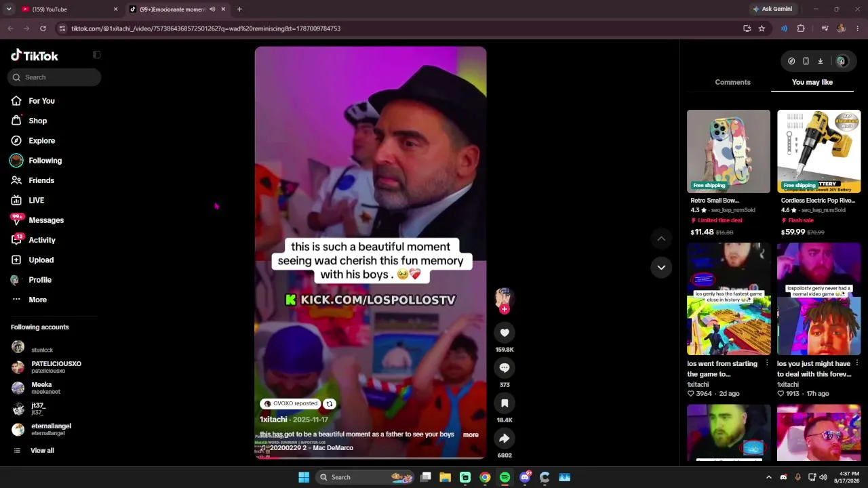
Task: Follow the creator via the plus badge
Action: pyautogui.click(x=505, y=309)
